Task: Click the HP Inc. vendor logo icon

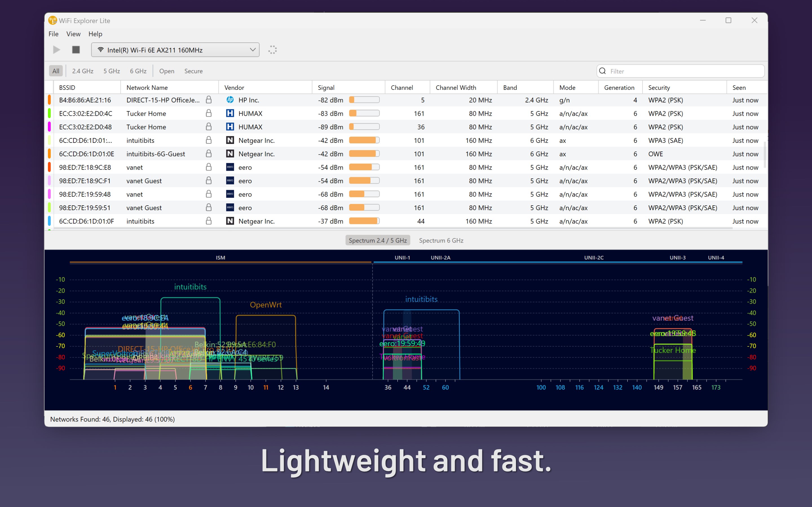Action: click(230, 100)
